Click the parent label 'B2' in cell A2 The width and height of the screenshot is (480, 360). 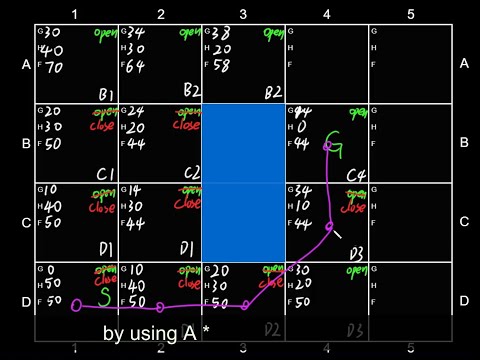pos(192,90)
